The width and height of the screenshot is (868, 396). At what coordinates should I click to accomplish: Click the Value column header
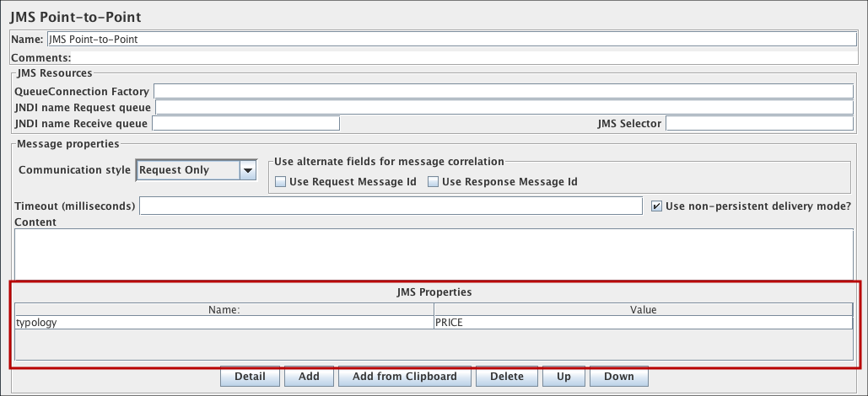(x=642, y=309)
